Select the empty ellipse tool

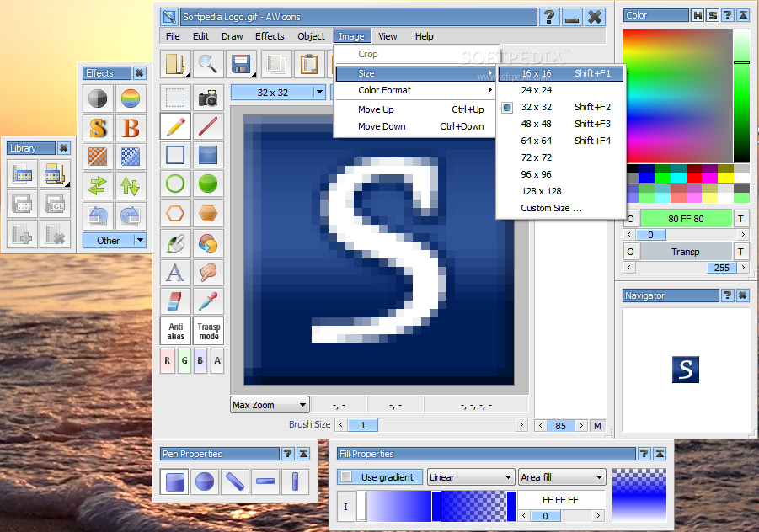pos(175,184)
